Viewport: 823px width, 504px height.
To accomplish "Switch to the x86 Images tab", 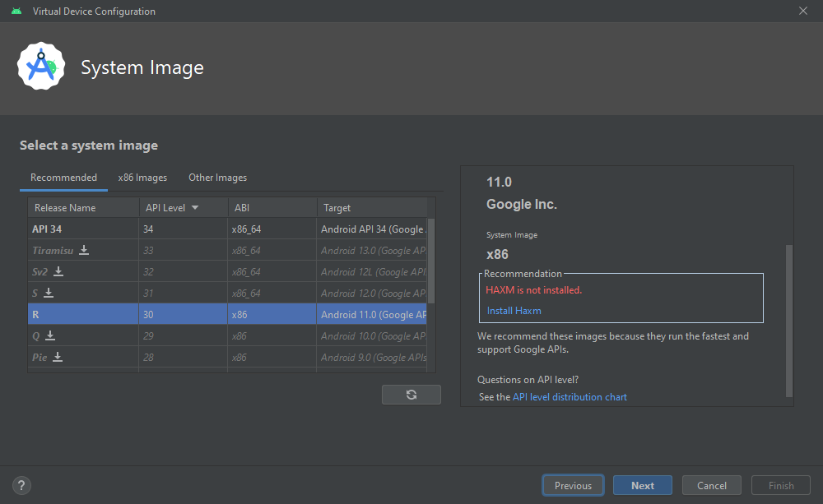I will 142,178.
